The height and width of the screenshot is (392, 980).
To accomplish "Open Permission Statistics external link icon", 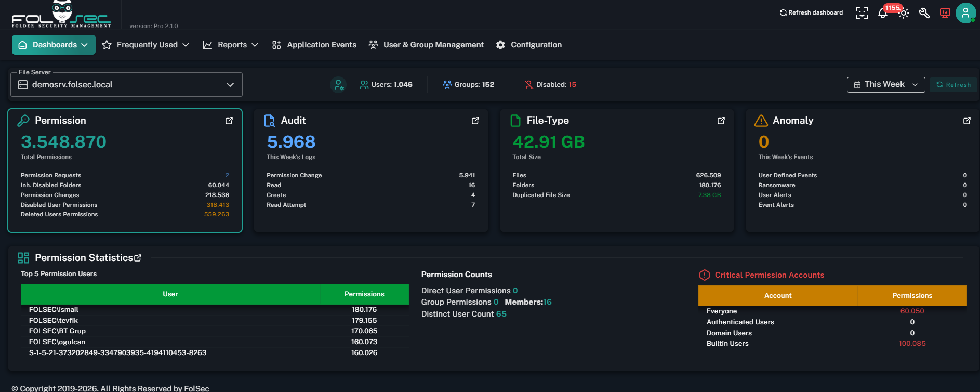I will click(x=138, y=258).
